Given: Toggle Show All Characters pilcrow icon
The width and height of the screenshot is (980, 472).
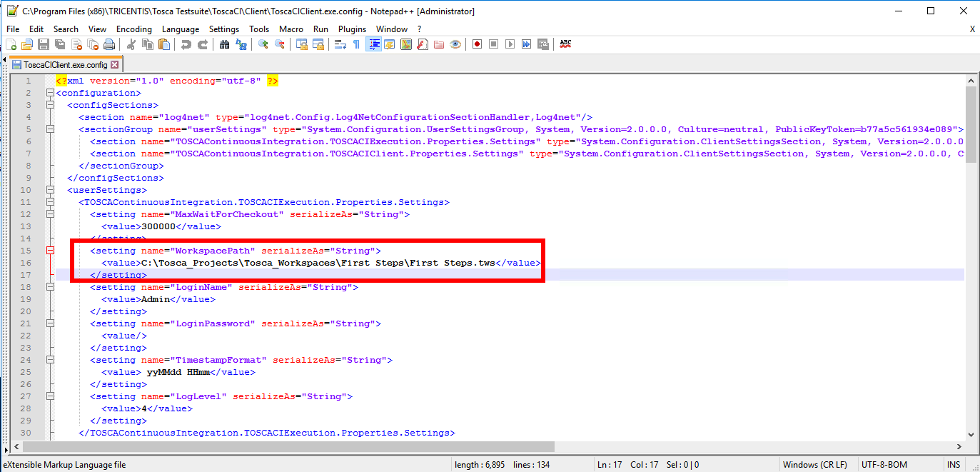Looking at the screenshot, I should (x=356, y=44).
